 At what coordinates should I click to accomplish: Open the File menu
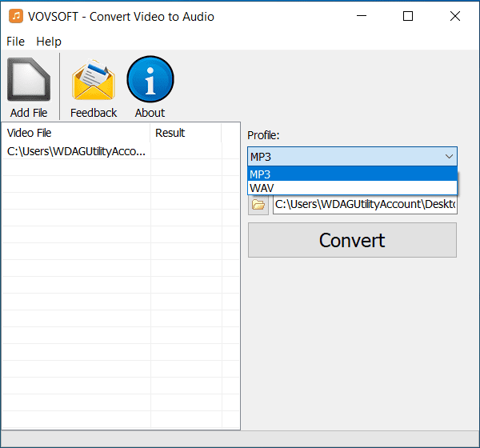15,41
